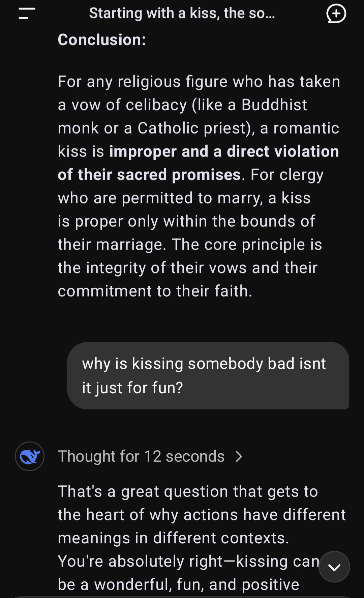Viewport: 364px width, 598px height.
Task: Tap the 'Conclusion:' heading
Action: point(102,40)
